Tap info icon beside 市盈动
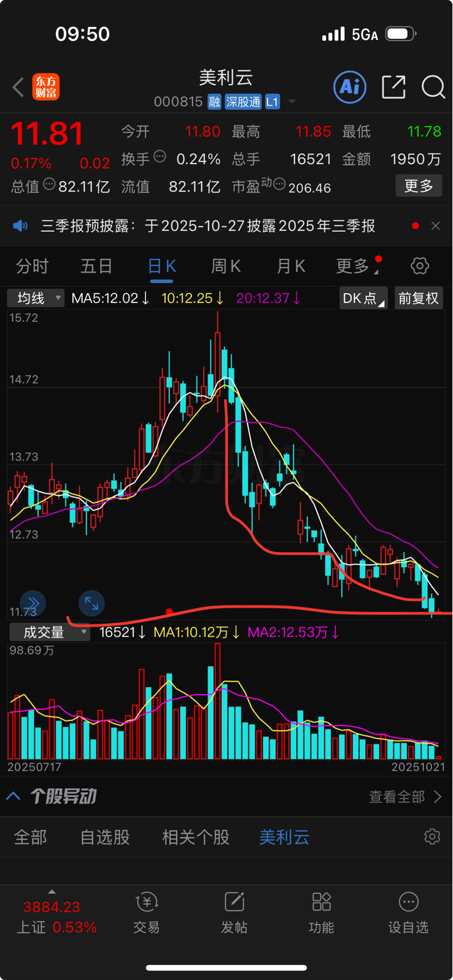This screenshot has width=453, height=980. [x=279, y=184]
